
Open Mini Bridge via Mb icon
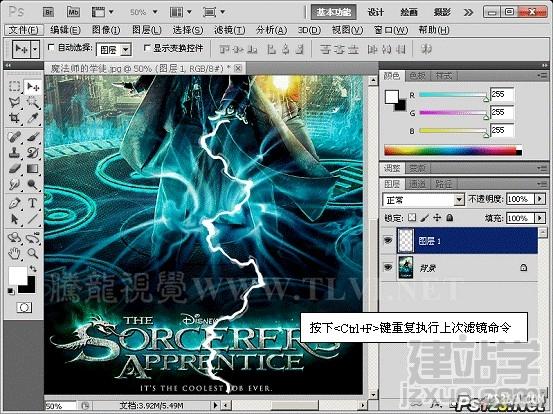click(x=73, y=12)
